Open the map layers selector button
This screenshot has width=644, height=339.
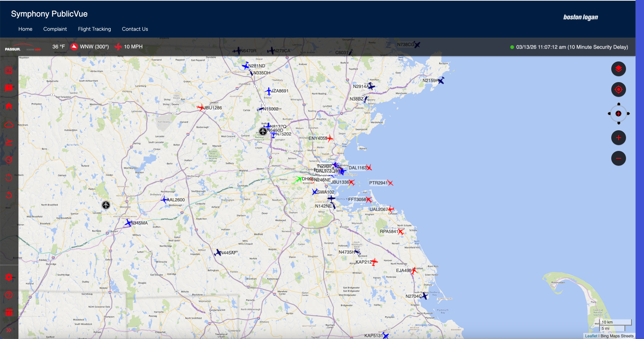(x=618, y=69)
